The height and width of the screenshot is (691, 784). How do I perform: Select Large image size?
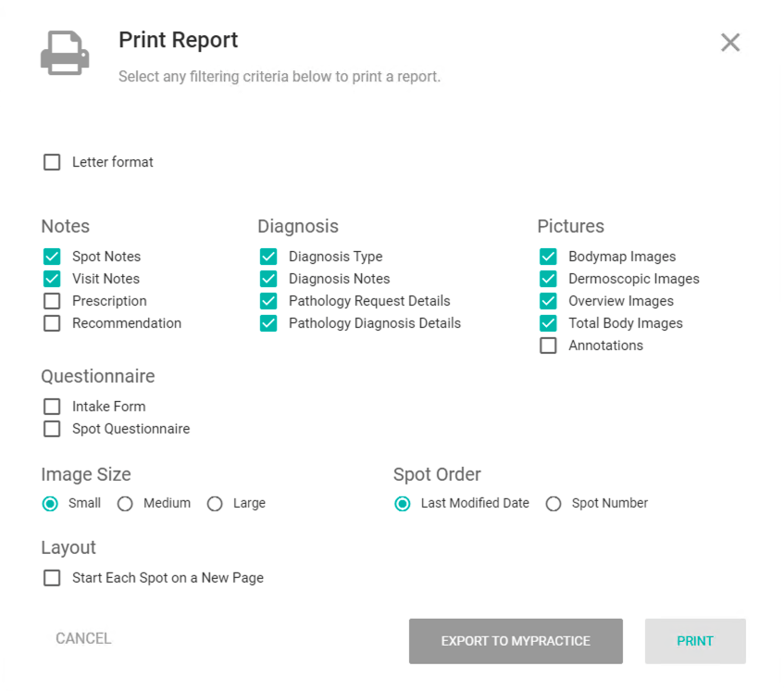(x=215, y=504)
